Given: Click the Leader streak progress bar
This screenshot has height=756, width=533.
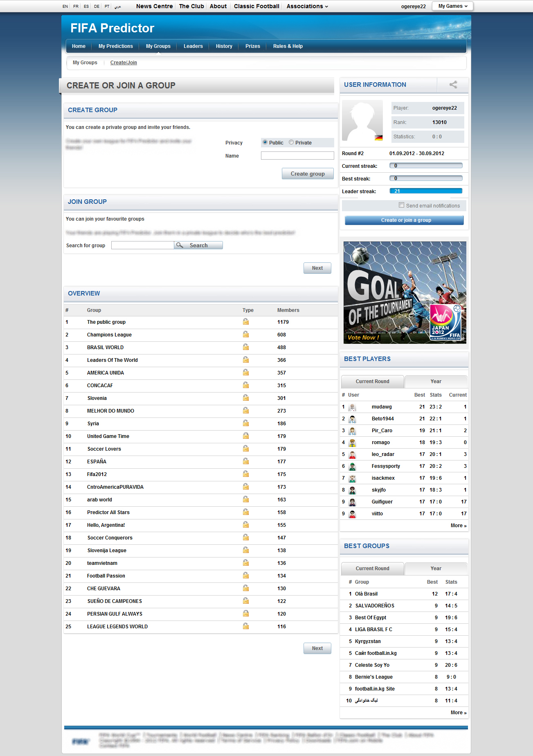Looking at the screenshot, I should [426, 191].
